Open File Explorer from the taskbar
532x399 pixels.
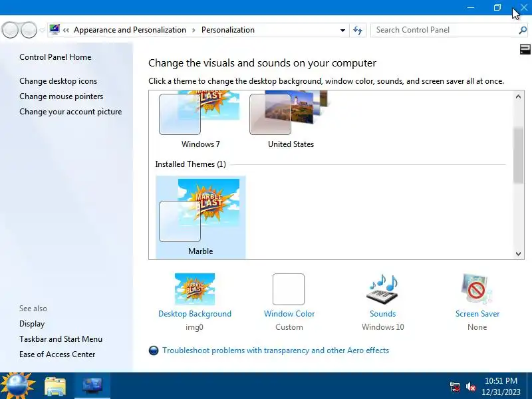pos(55,386)
